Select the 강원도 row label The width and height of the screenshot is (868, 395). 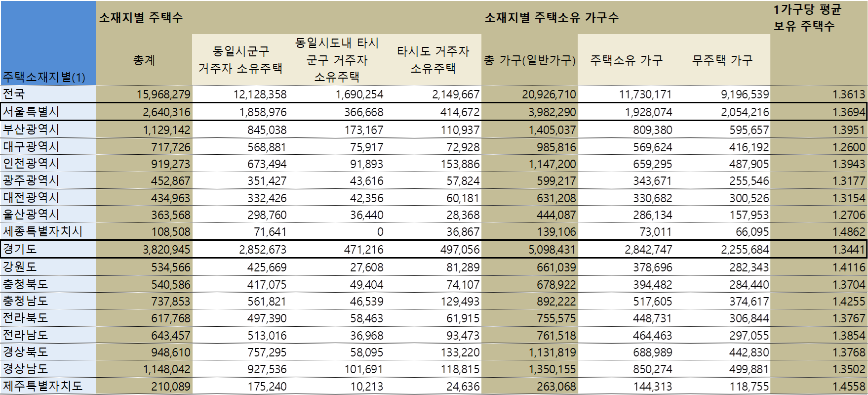(48, 267)
